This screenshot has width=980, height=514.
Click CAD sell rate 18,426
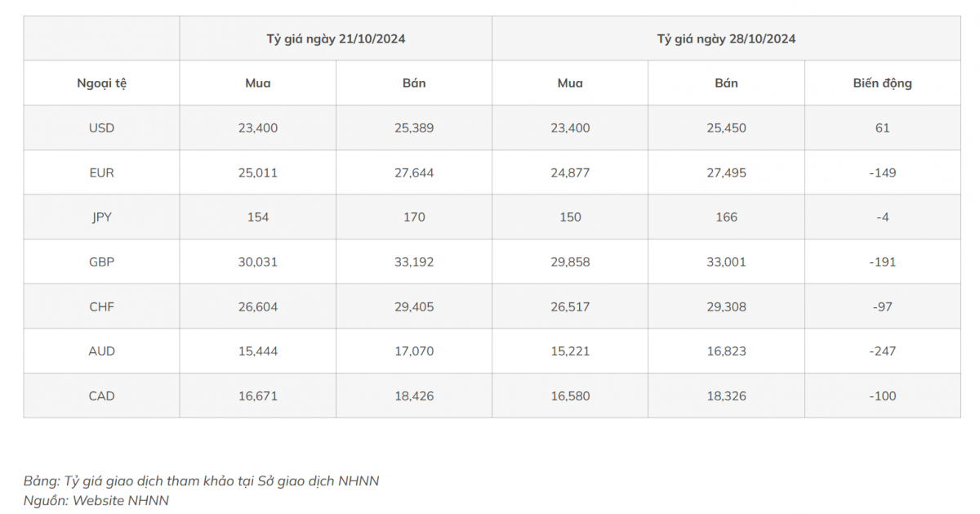[x=414, y=396]
